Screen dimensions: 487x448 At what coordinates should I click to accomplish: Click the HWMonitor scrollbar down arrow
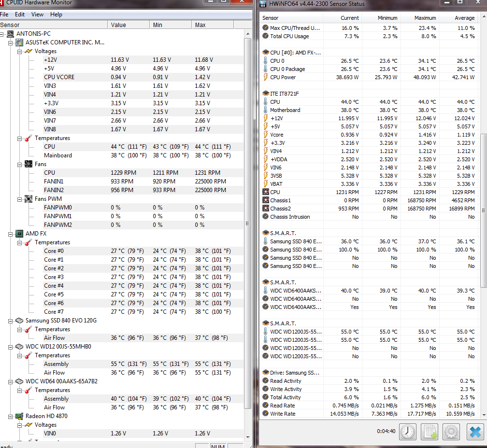[248, 437]
